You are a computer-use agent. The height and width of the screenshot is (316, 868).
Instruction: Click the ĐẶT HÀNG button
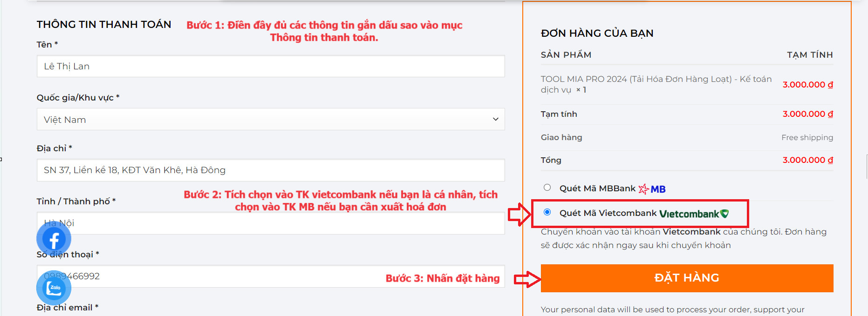687,278
